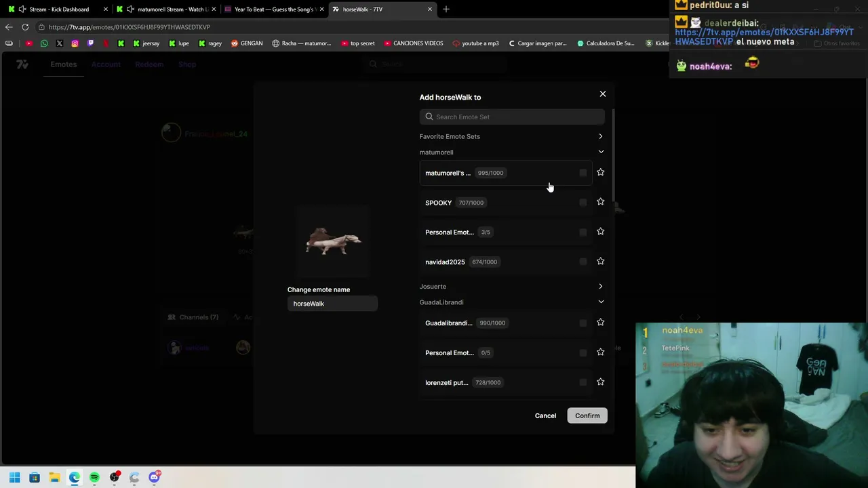The height and width of the screenshot is (488, 868).
Task: Open the Cargar imagen par... bookmark
Action: click(x=537, y=43)
